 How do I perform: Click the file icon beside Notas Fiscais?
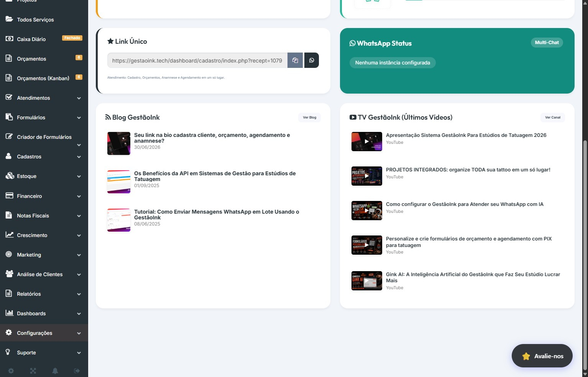tap(9, 215)
